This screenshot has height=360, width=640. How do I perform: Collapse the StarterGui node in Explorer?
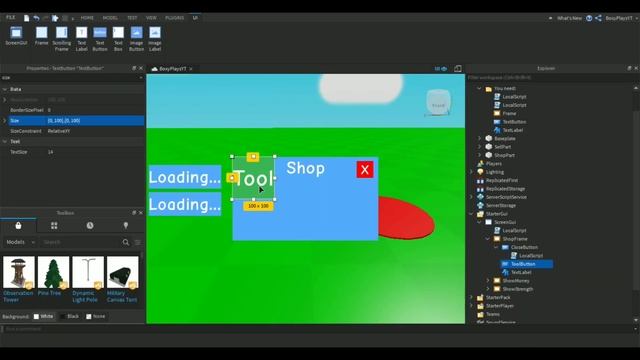click(x=471, y=214)
